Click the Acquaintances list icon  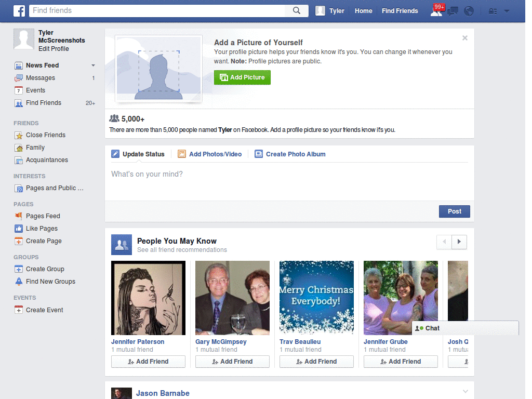(19, 160)
